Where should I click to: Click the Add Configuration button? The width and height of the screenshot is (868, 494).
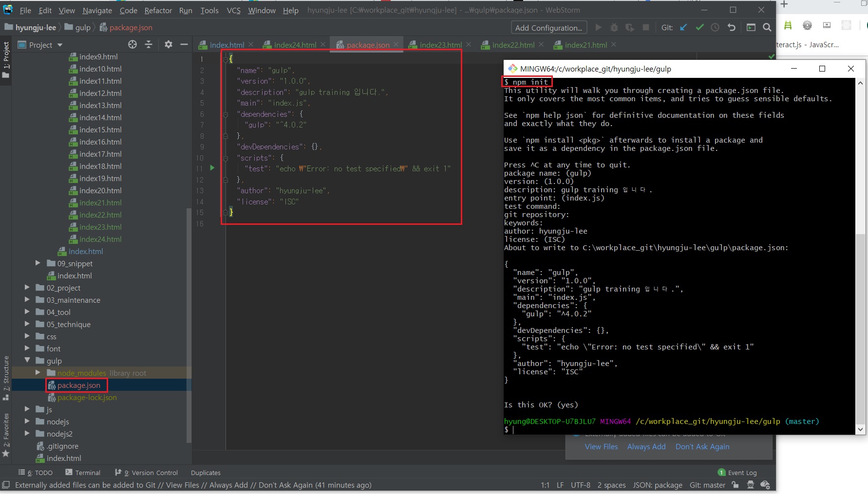click(548, 28)
